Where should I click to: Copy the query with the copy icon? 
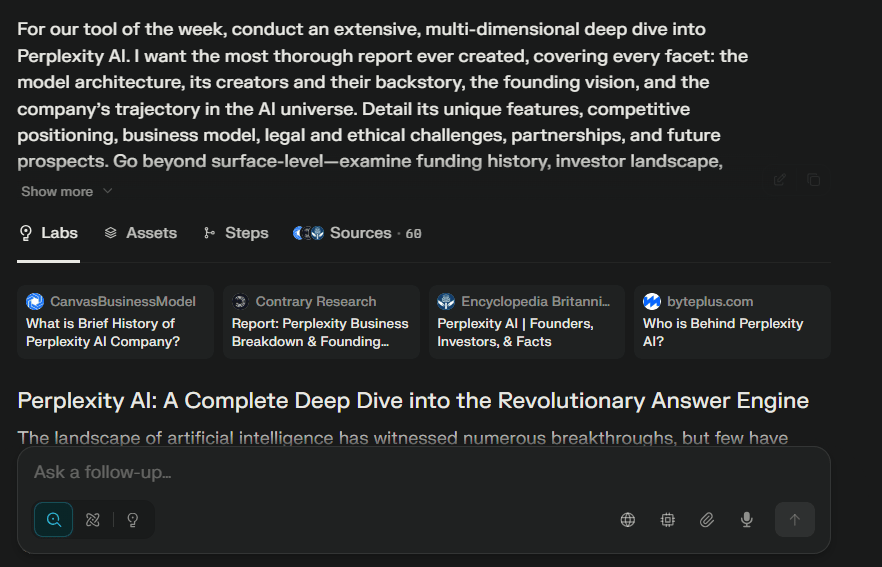coord(813,180)
